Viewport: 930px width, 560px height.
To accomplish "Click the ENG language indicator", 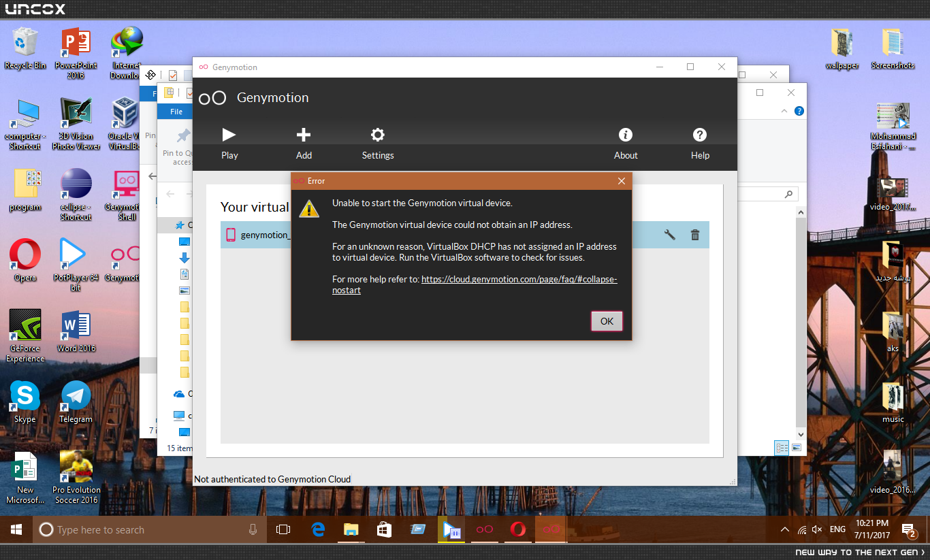I will [838, 529].
